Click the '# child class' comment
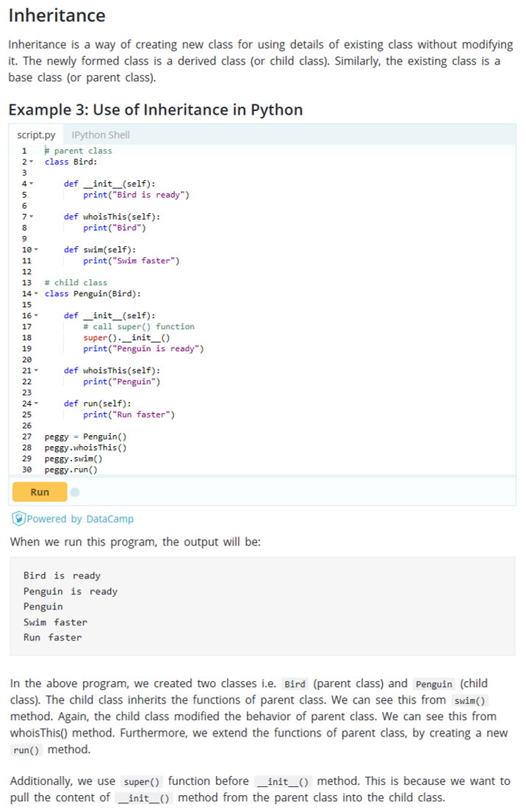The image size is (526, 812). pos(76,283)
